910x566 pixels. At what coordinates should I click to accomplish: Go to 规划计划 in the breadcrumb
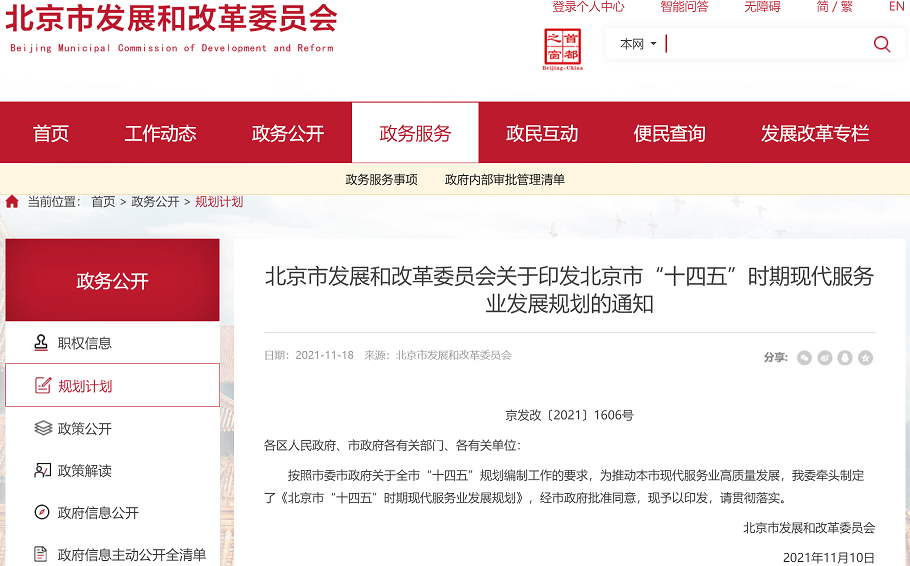219,201
